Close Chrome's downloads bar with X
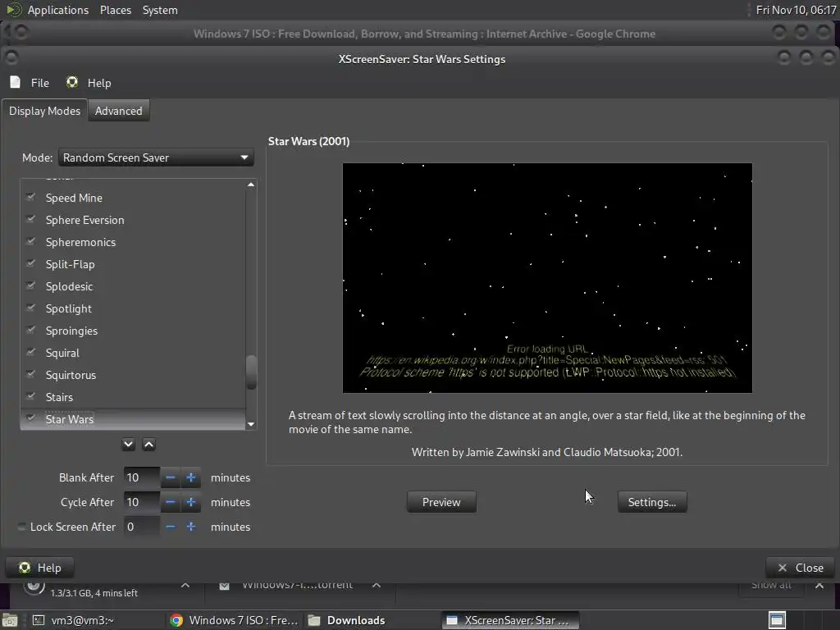Viewport: 840px width, 630px height. 819,585
